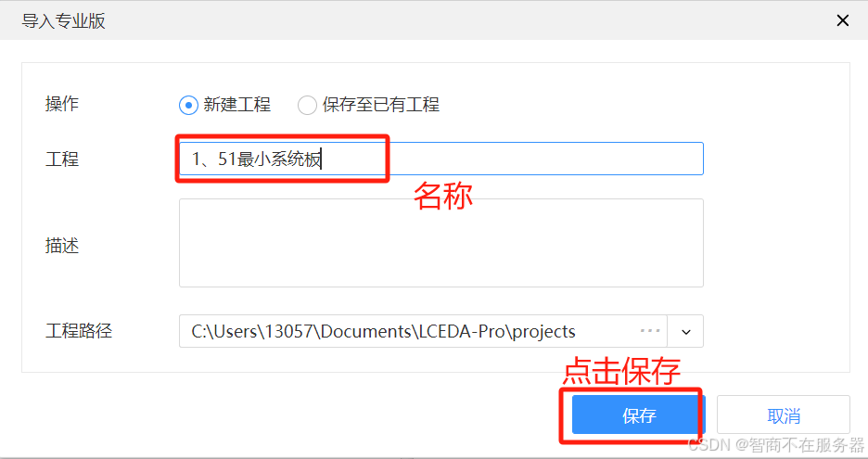Open the three-dots browse icon in path field
868x459 pixels.
click(650, 331)
